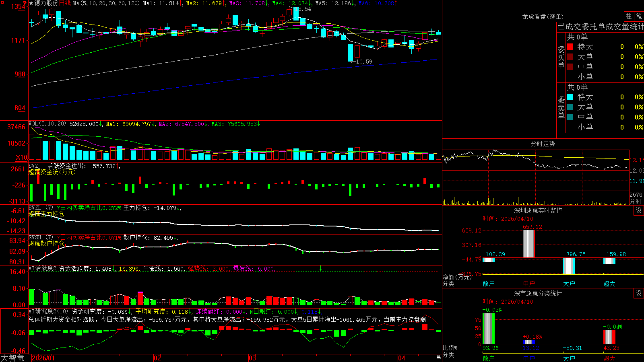644x362 pixels.
Task: Click the SVSH (7) indicator name
Action: pos(41,238)
